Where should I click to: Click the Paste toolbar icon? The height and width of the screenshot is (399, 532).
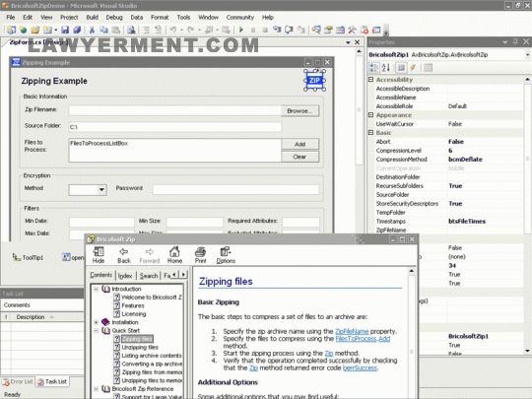click(115, 30)
